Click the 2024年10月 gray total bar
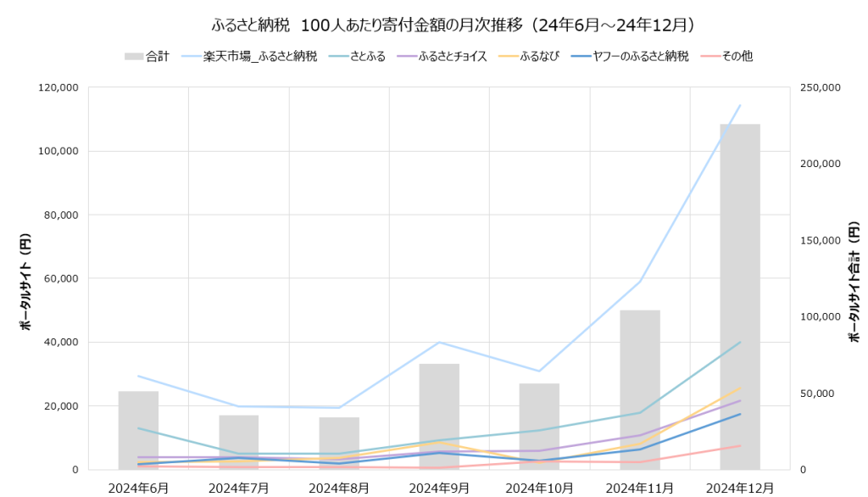Image resolution: width=868 pixels, height=497 pixels. [539, 427]
